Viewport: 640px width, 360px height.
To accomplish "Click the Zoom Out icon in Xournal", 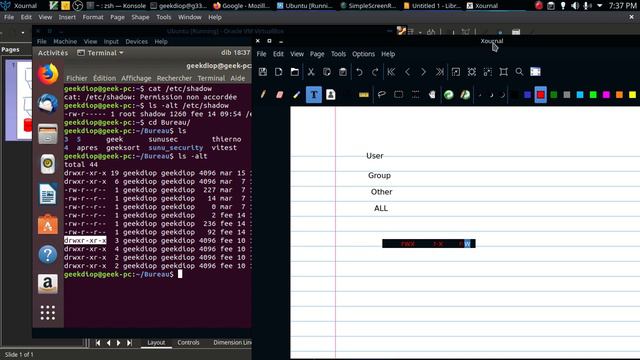I will [456, 72].
